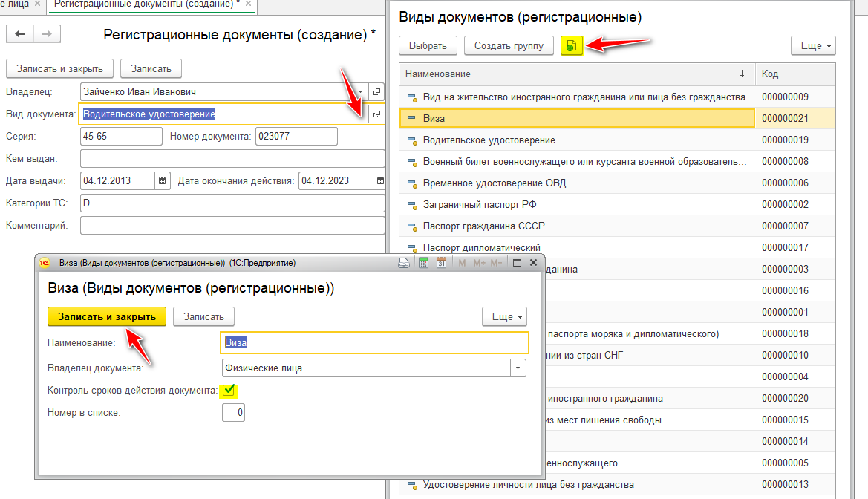Click into the Кем выдан input field
The height and width of the screenshot is (499, 868).
[232, 159]
